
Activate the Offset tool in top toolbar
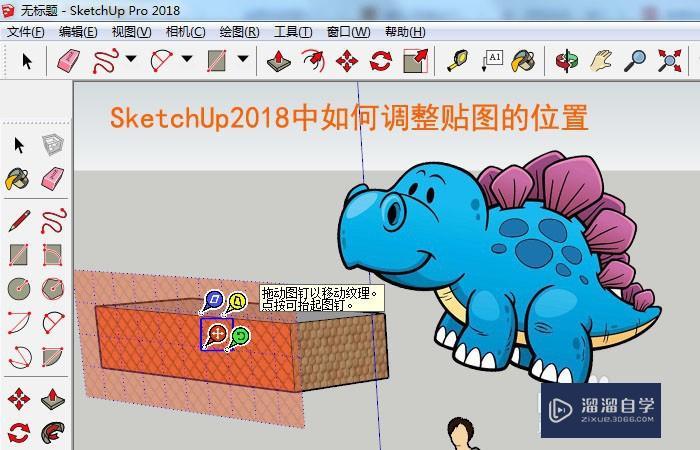tap(313, 61)
